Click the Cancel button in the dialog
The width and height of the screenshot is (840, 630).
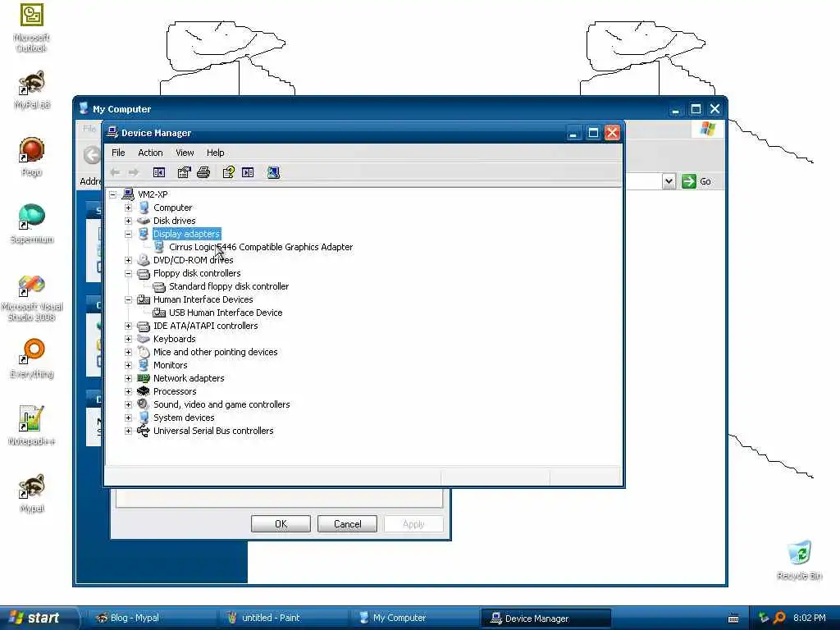point(347,524)
